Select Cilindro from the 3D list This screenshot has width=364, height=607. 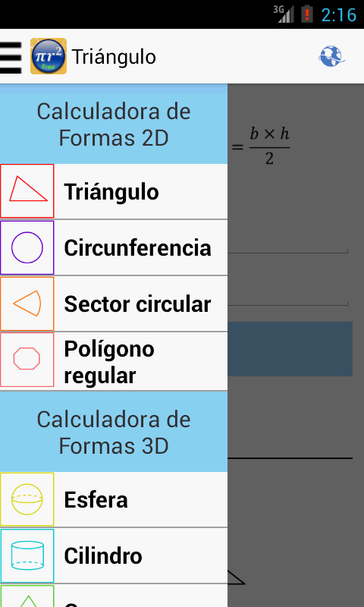click(x=103, y=556)
